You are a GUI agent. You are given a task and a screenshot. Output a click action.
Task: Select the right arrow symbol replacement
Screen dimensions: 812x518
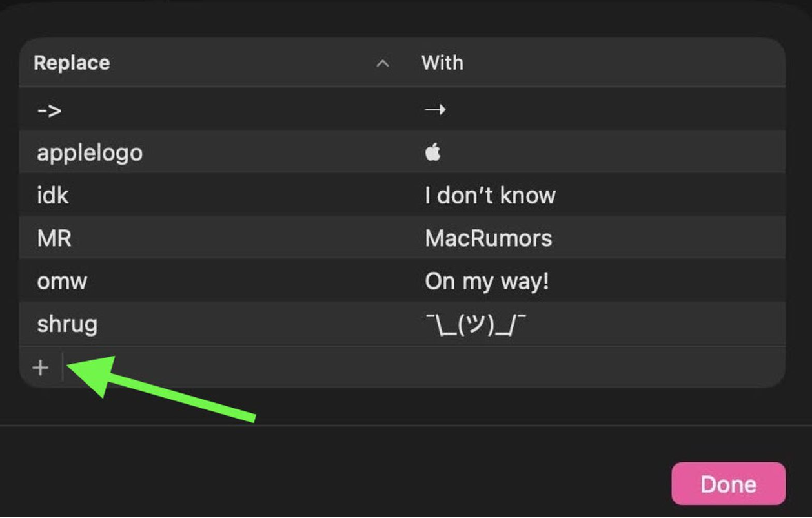click(435, 110)
